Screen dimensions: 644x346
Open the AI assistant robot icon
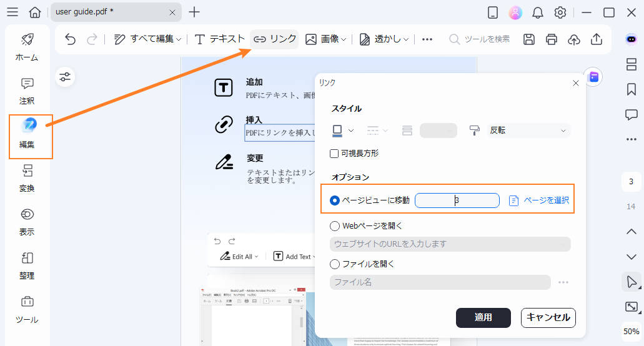(632, 39)
